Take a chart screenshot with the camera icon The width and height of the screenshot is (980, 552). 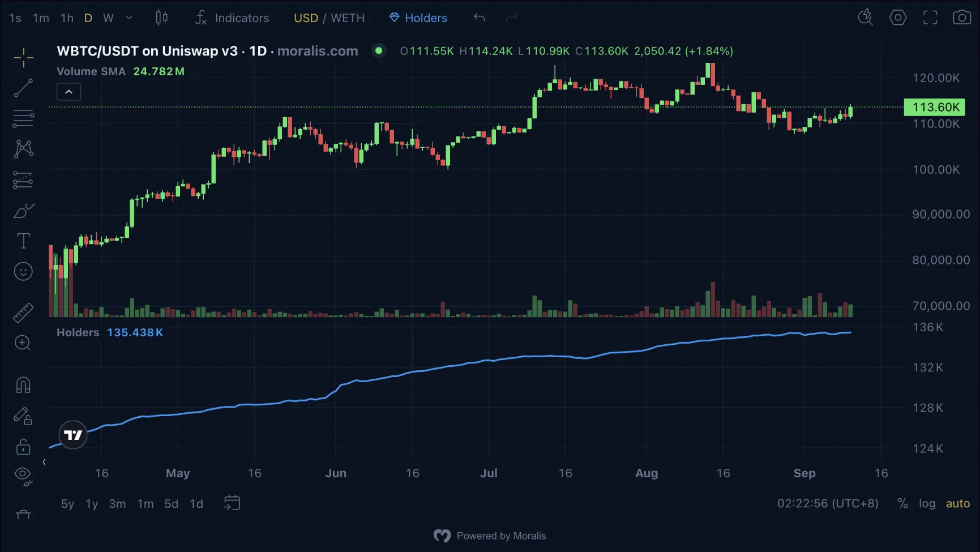click(x=963, y=18)
